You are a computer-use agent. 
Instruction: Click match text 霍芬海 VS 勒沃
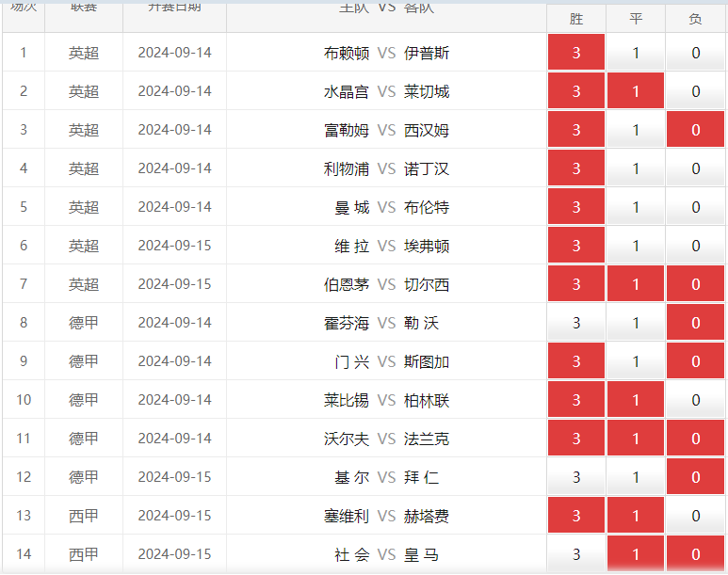click(381, 323)
